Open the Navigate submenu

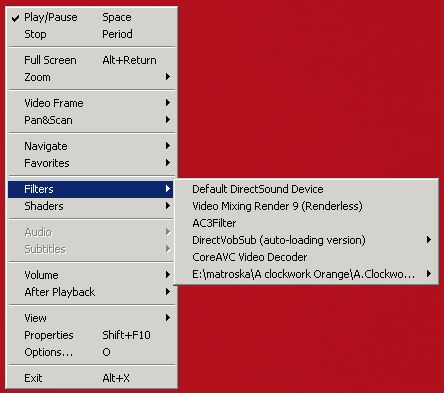tap(91, 146)
